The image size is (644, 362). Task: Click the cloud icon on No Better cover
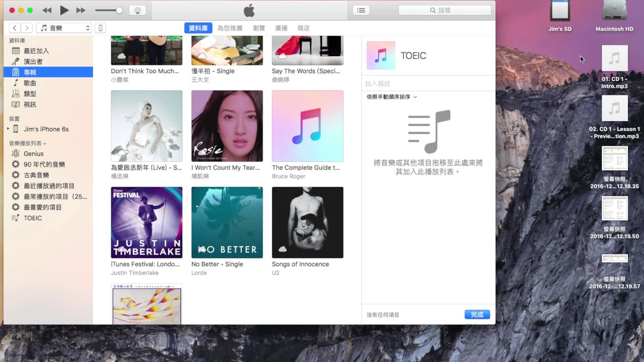click(x=202, y=249)
